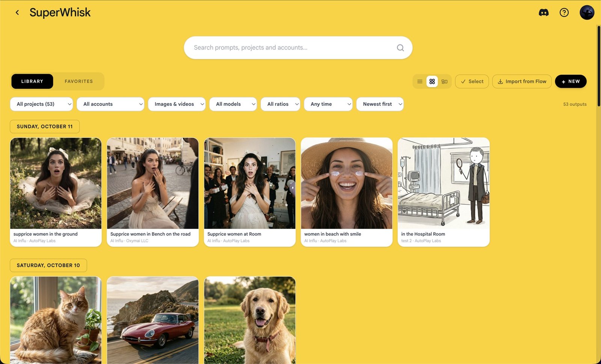Click the 53 outputs count text
The width and height of the screenshot is (601, 364).
tap(575, 104)
